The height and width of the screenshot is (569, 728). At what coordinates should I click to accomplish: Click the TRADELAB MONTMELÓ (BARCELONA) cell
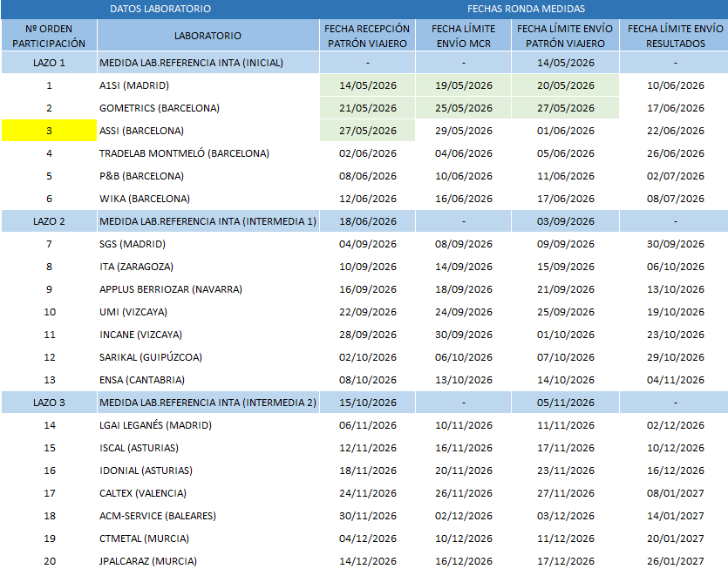pos(208,153)
